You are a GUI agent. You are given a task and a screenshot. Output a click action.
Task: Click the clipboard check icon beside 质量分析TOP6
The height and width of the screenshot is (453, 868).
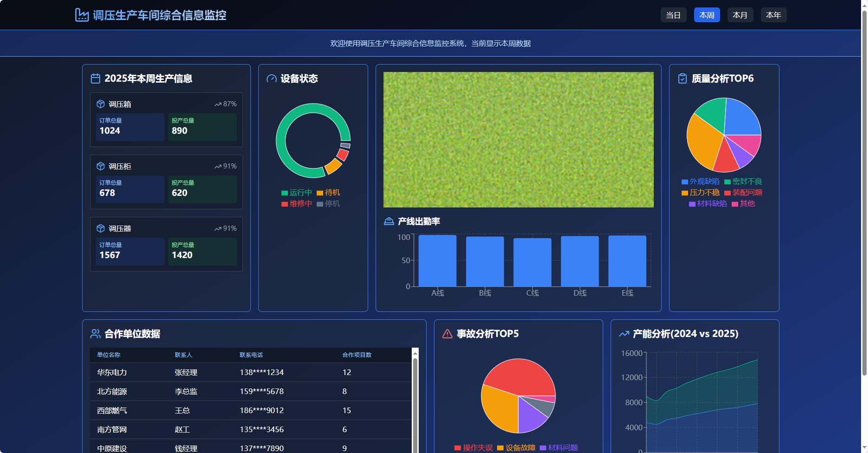coord(683,78)
